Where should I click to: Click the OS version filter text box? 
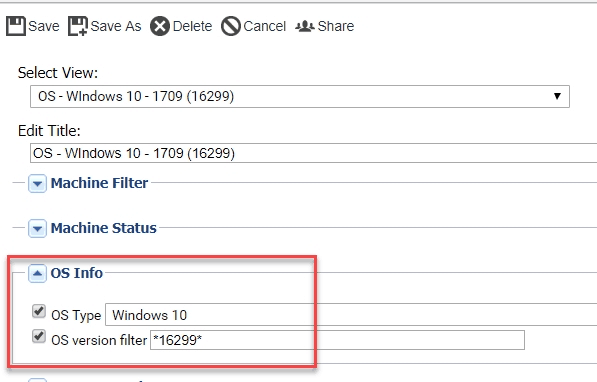pyautogui.click(x=337, y=340)
